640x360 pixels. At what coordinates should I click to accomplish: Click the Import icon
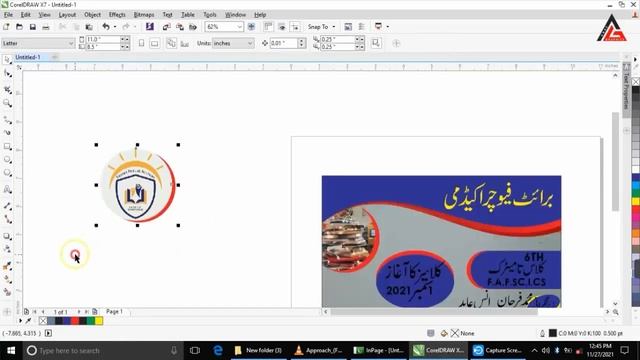click(x=167, y=27)
